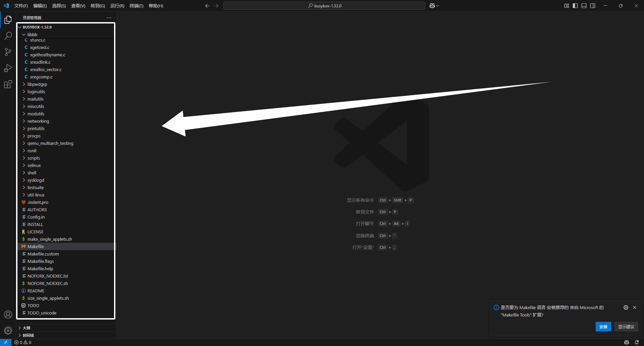
Task: Open the xregcomp.c file
Action: click(66, 77)
